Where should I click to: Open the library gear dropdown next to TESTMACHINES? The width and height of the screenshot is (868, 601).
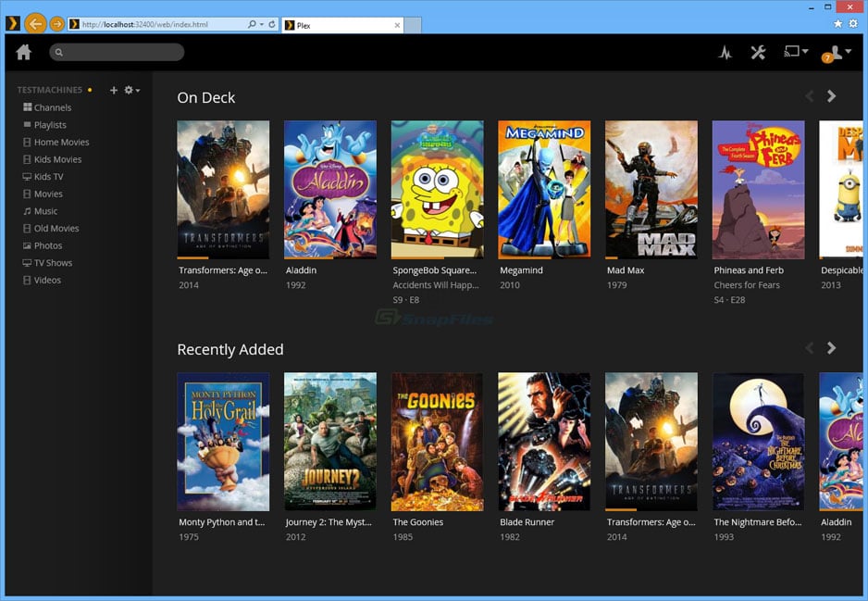(131, 91)
